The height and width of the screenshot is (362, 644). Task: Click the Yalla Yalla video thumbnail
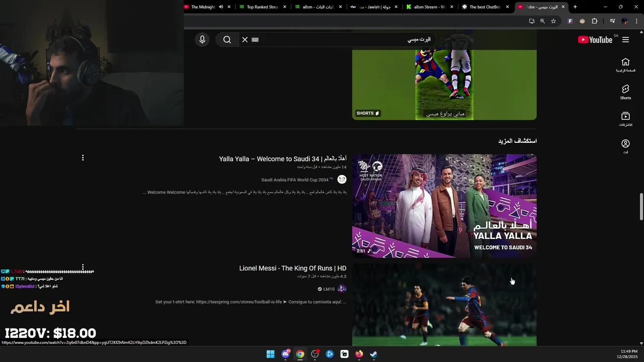pos(444,206)
